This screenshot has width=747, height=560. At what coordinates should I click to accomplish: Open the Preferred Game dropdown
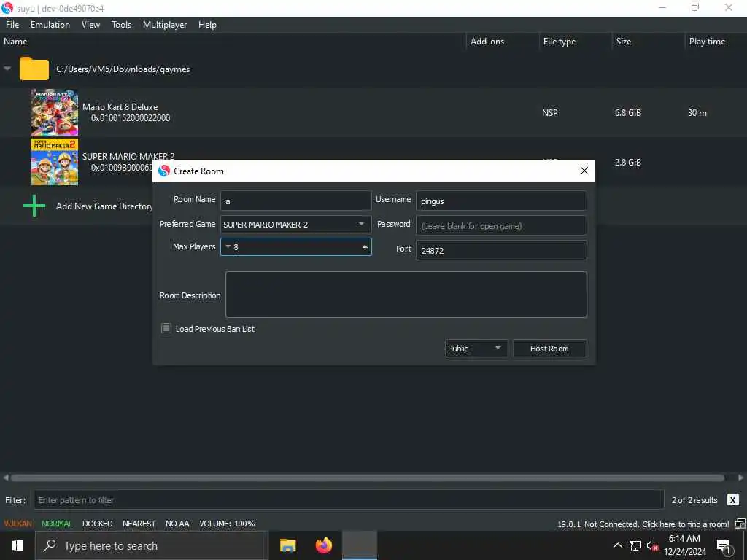296,225
